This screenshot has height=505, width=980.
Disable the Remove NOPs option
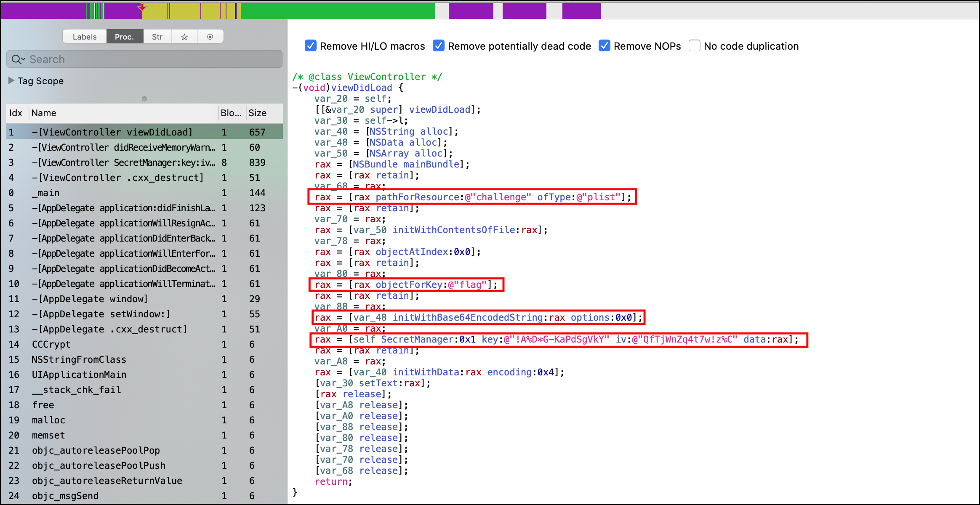604,45
